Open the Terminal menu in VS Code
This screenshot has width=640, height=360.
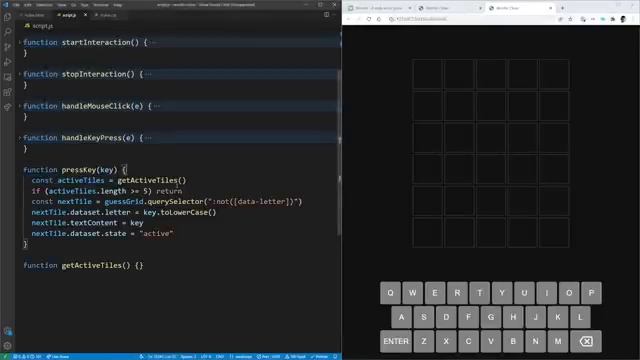101,5
